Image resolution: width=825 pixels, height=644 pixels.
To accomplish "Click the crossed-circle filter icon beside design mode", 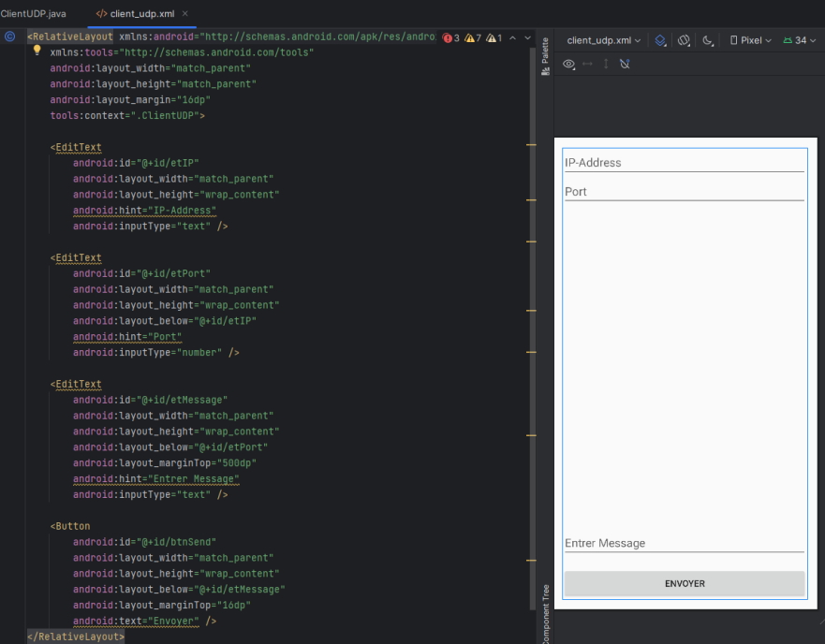I will (684, 40).
